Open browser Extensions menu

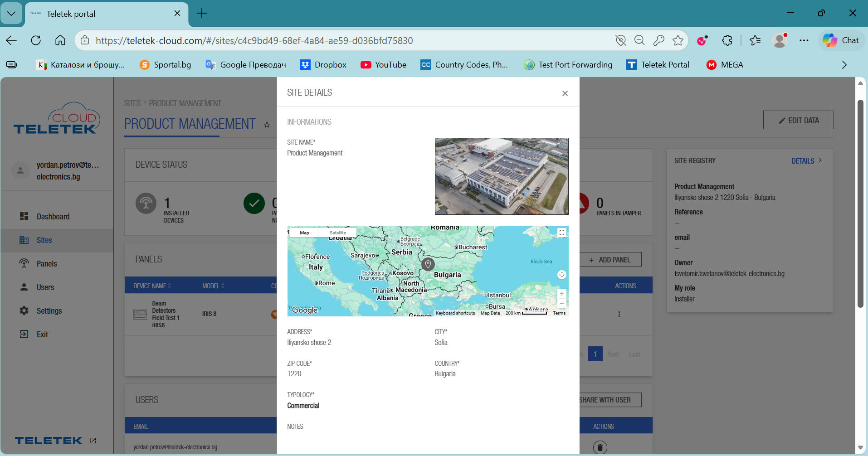click(x=727, y=40)
